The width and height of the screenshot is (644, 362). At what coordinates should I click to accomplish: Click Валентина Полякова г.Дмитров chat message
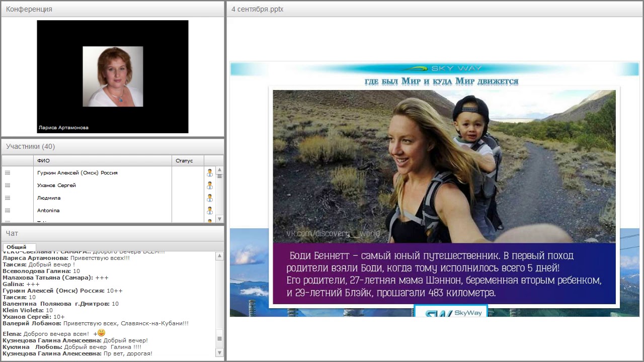(x=60, y=304)
